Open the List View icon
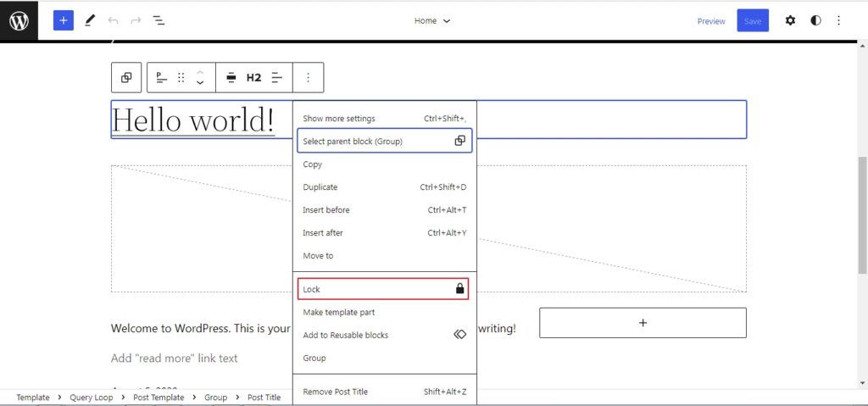 point(159,20)
